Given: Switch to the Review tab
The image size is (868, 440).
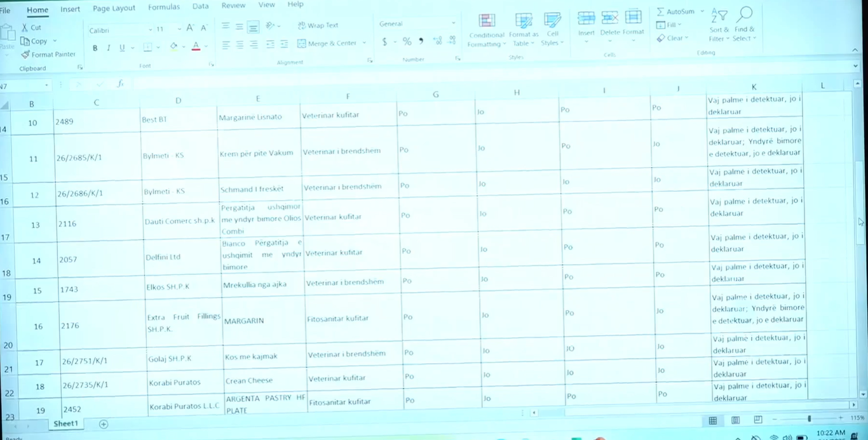Looking at the screenshot, I should [x=233, y=5].
